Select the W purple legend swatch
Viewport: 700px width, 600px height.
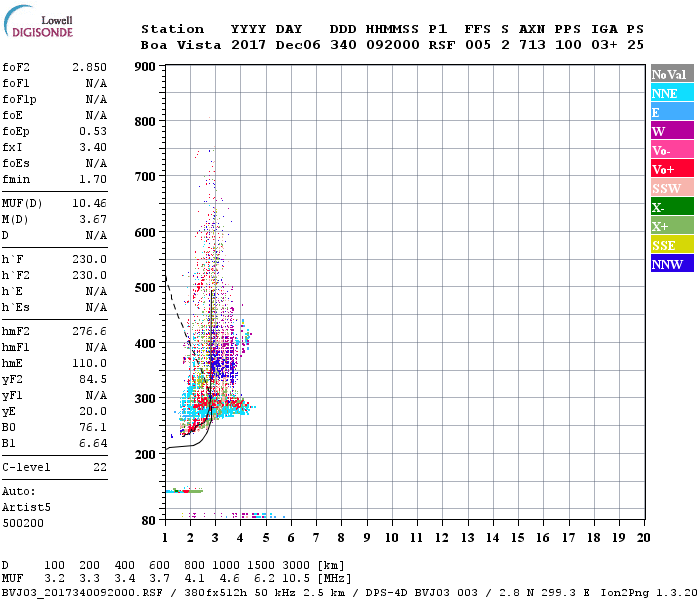[x=672, y=131]
